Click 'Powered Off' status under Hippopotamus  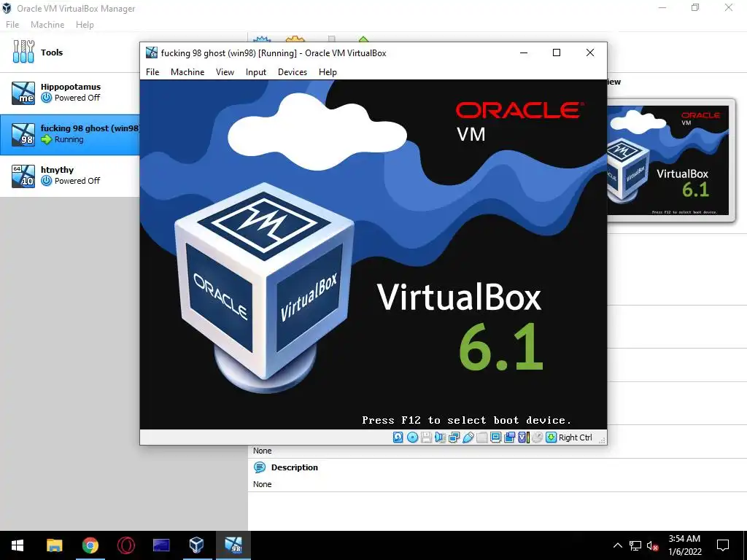(x=77, y=98)
